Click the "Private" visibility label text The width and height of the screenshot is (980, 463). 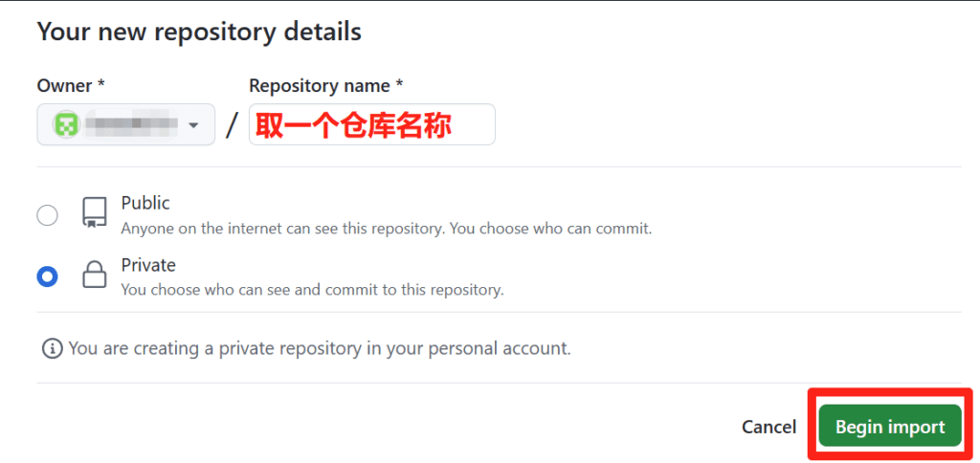[148, 265]
